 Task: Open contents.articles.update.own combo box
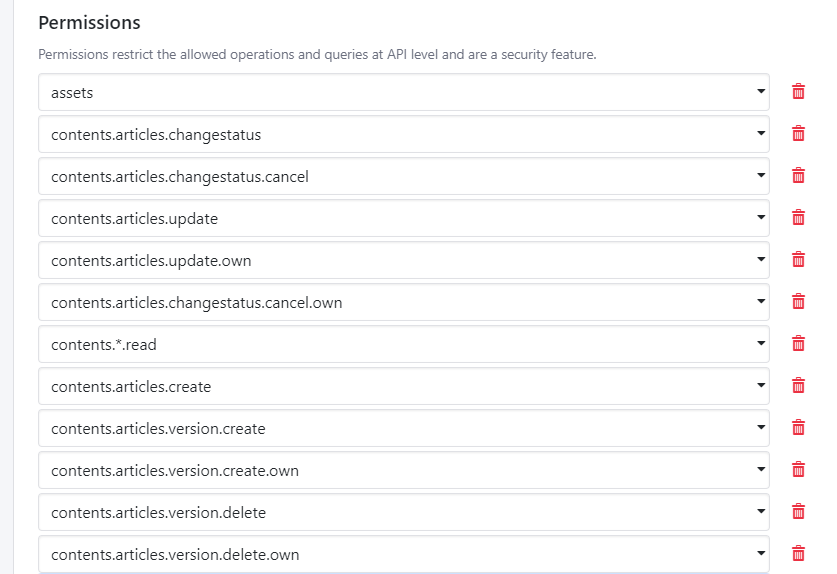[x=404, y=260]
